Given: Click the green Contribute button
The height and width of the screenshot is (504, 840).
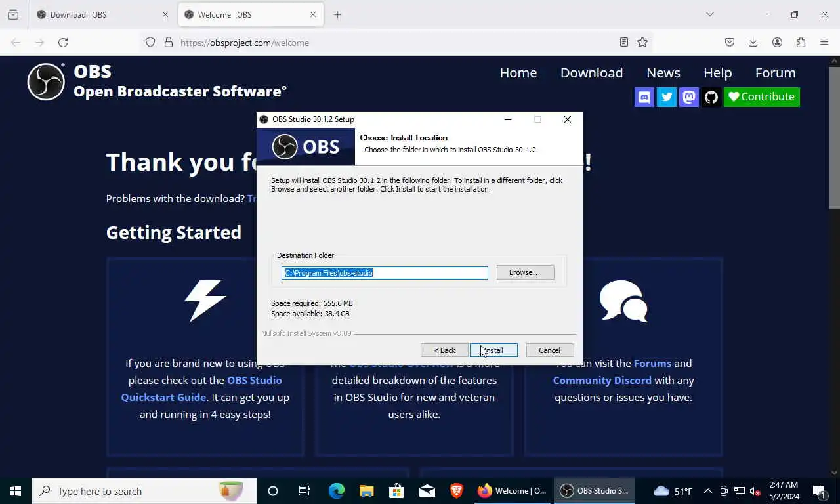Looking at the screenshot, I should point(762,97).
